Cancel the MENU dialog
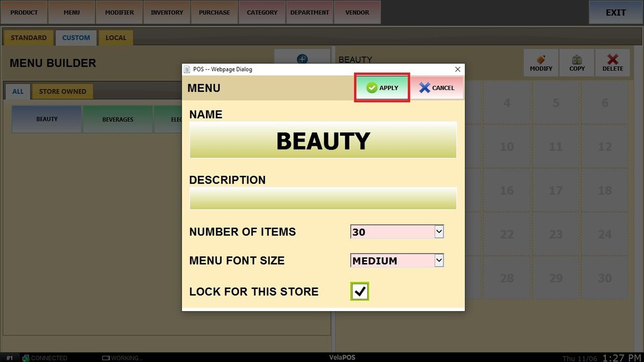 [436, 87]
